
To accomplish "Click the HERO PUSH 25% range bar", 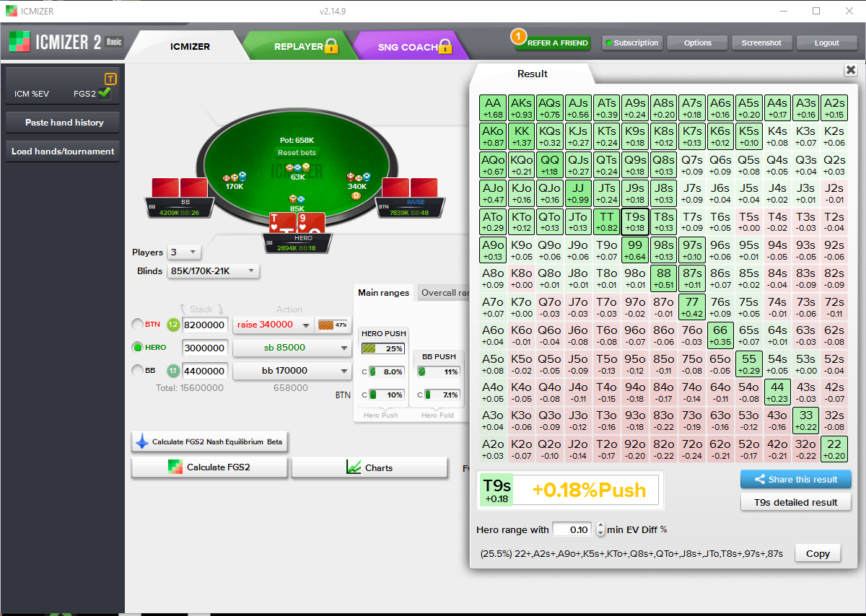I will coord(383,349).
